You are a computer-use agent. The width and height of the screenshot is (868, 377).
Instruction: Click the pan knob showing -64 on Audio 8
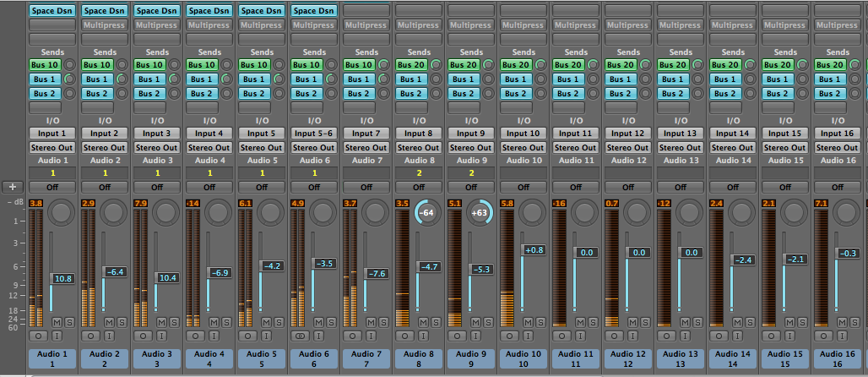click(x=427, y=212)
